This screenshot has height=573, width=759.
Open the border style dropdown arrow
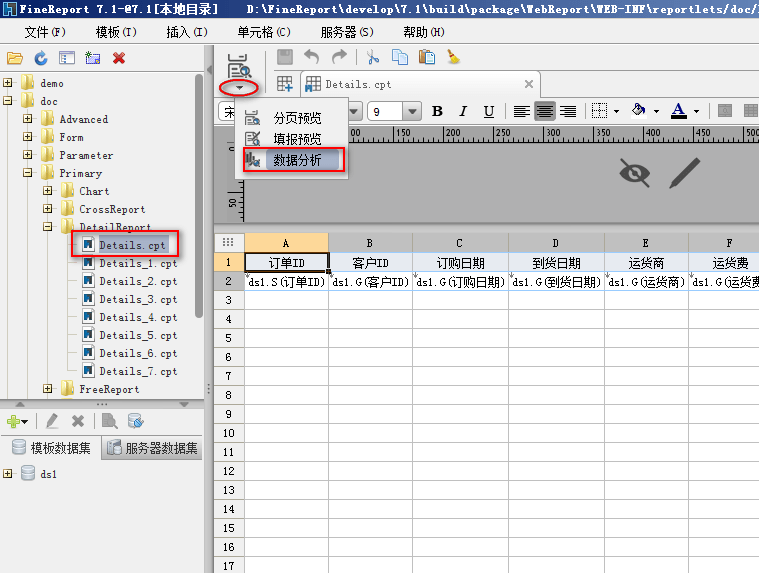point(616,111)
